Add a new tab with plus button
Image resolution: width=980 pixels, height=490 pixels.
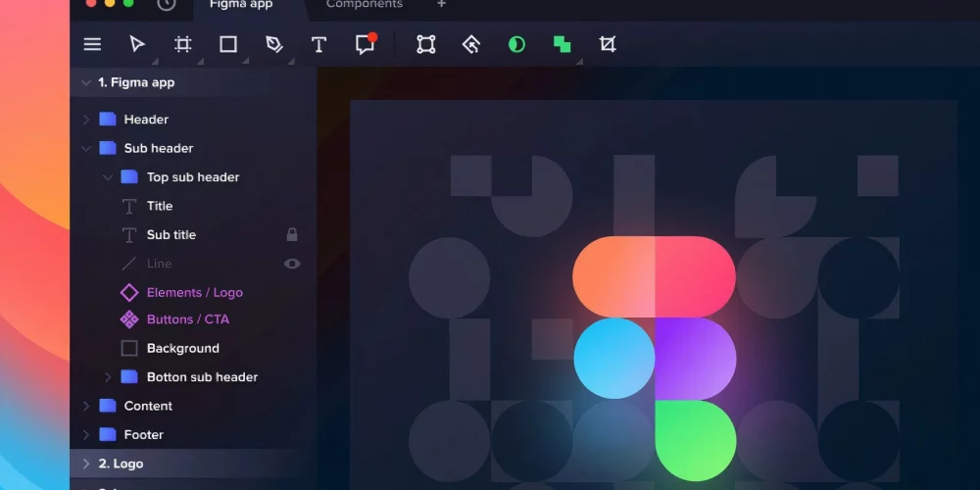[441, 5]
